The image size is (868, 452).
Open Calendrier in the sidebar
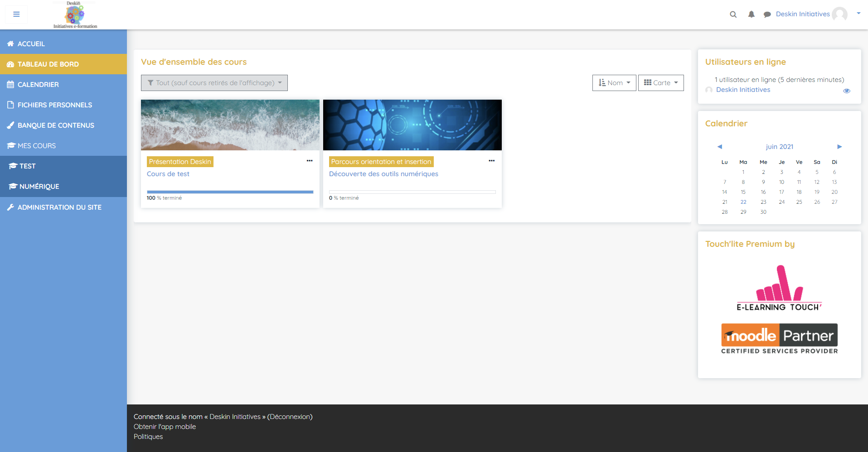(38, 85)
